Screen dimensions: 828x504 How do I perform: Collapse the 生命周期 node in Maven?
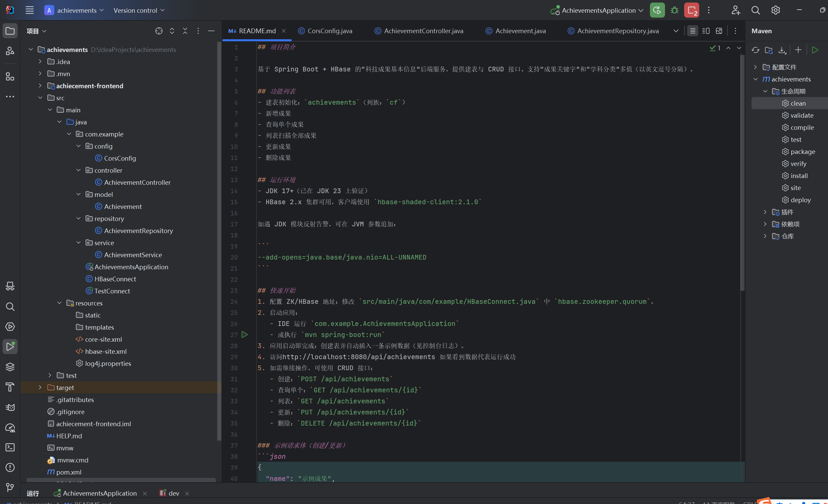click(765, 91)
